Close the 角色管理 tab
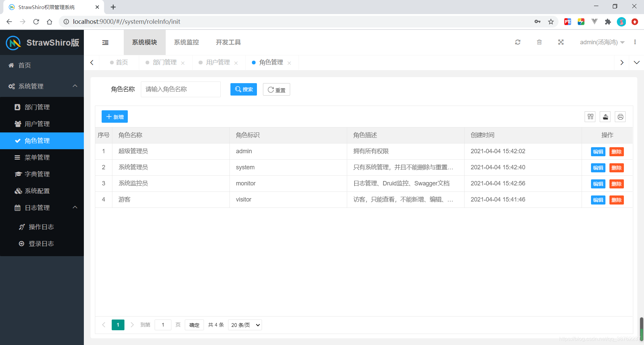The image size is (644, 345). click(x=289, y=63)
